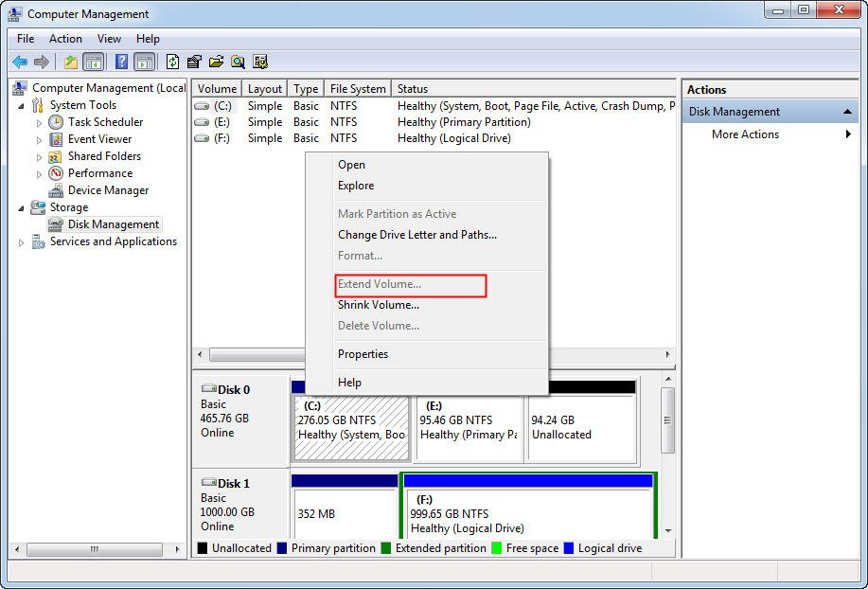868x589 pixels.
Task: Collapse the System Tools tree node
Action: (x=21, y=106)
